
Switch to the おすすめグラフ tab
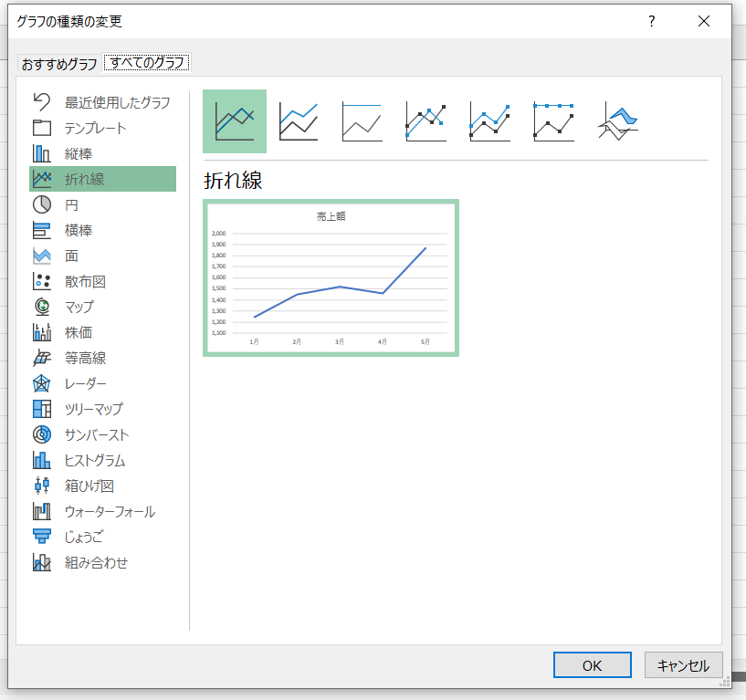coord(59,63)
